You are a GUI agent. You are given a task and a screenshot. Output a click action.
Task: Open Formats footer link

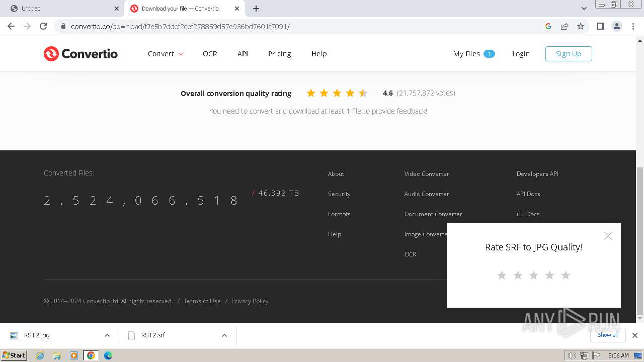(x=339, y=214)
